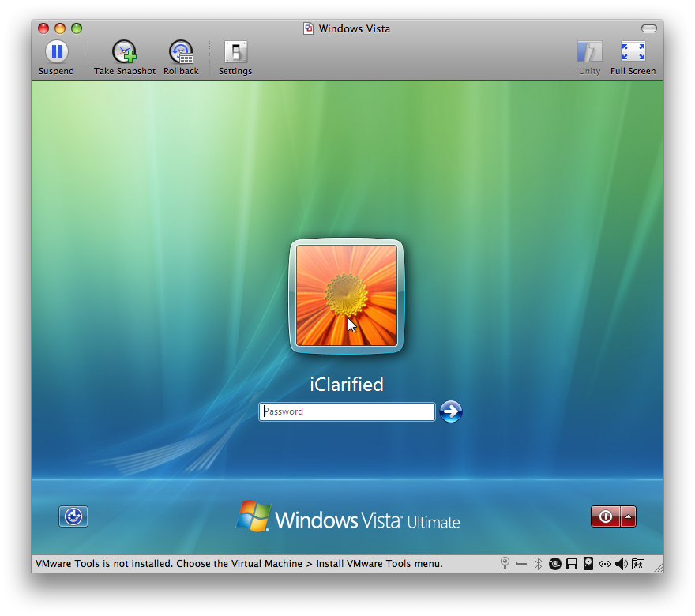Click the Bluetooth status icon
This screenshot has width=695, height=616.
pyautogui.click(x=538, y=563)
